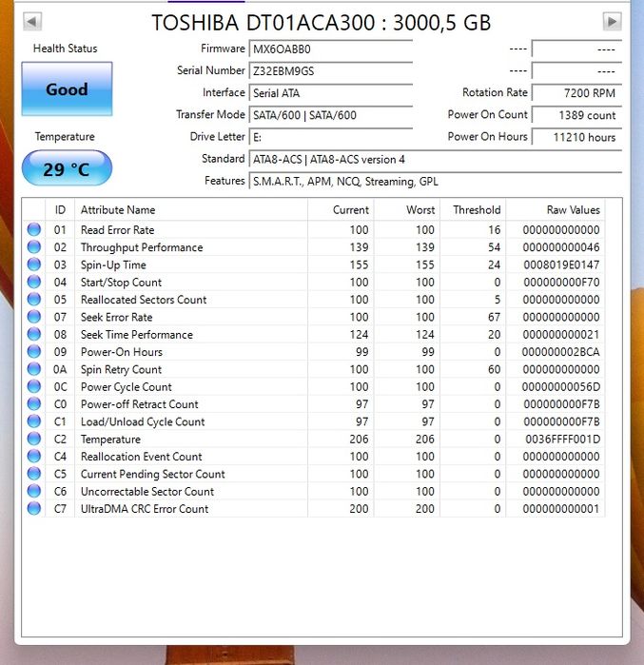Click the Standard field ATA8-ACS version 4
The height and width of the screenshot is (665, 644).
(436, 160)
